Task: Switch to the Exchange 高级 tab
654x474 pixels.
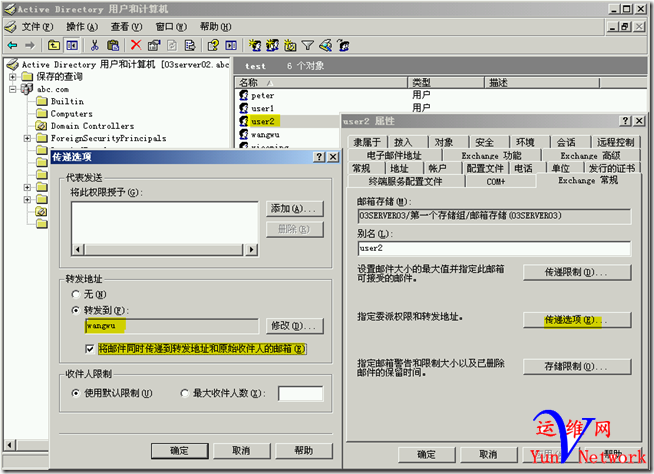Action: point(590,156)
